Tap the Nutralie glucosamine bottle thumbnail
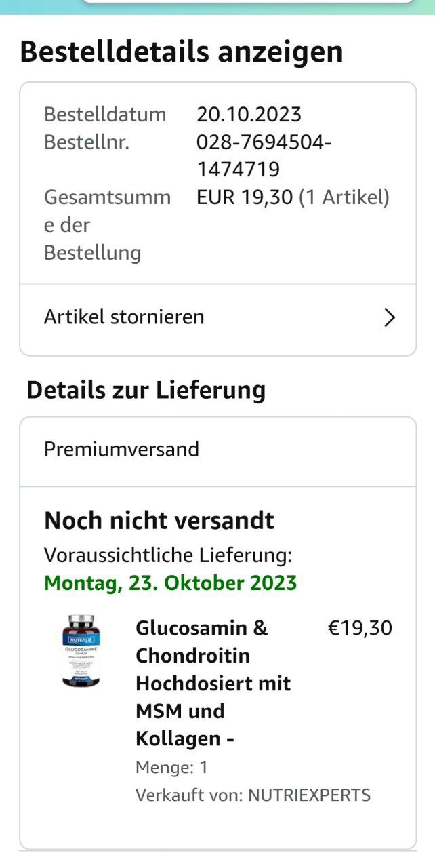The image size is (435, 868). 81,651
